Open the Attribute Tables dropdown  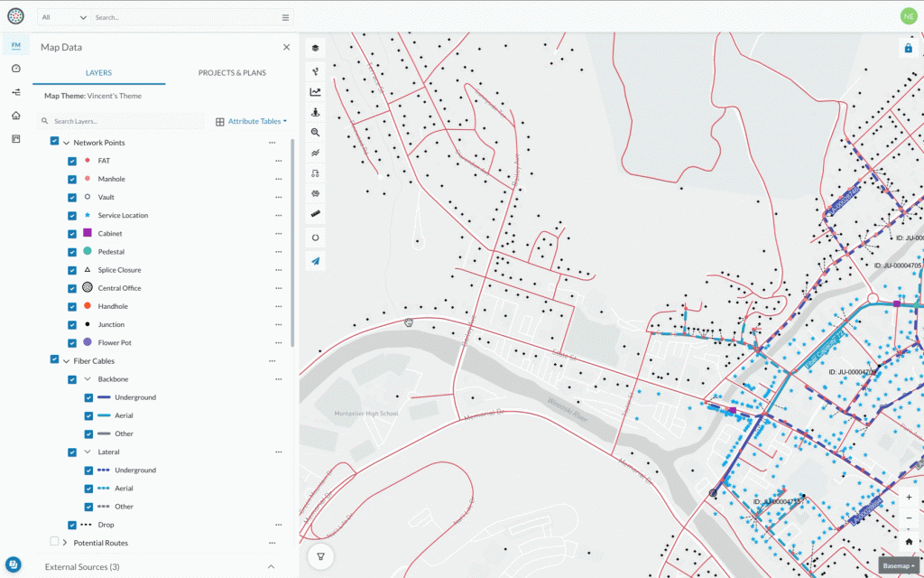[x=251, y=122]
